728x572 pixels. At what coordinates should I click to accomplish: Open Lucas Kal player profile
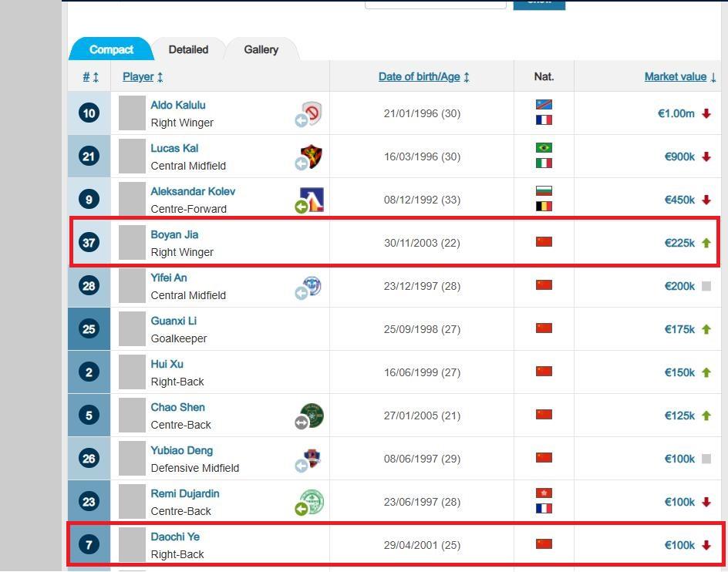pos(174,148)
